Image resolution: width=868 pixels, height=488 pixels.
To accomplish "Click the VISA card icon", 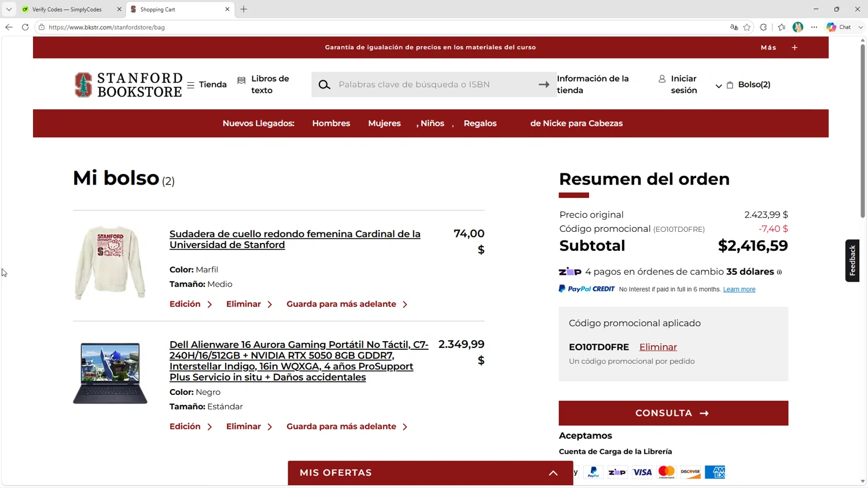I will pyautogui.click(x=642, y=472).
